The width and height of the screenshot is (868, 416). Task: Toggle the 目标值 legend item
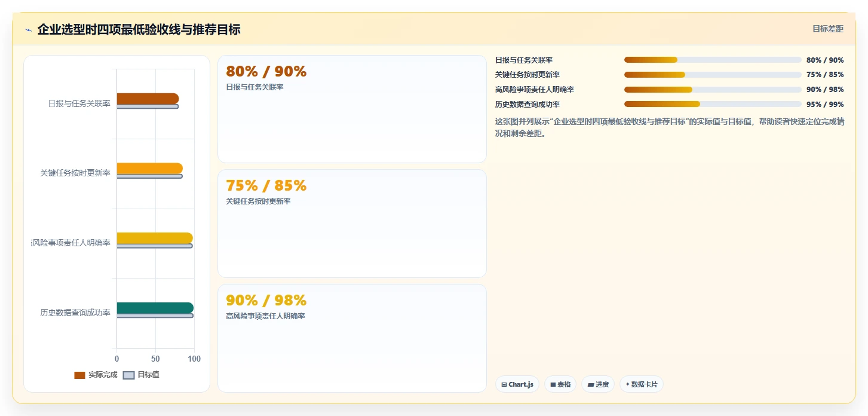pyautogui.click(x=141, y=375)
